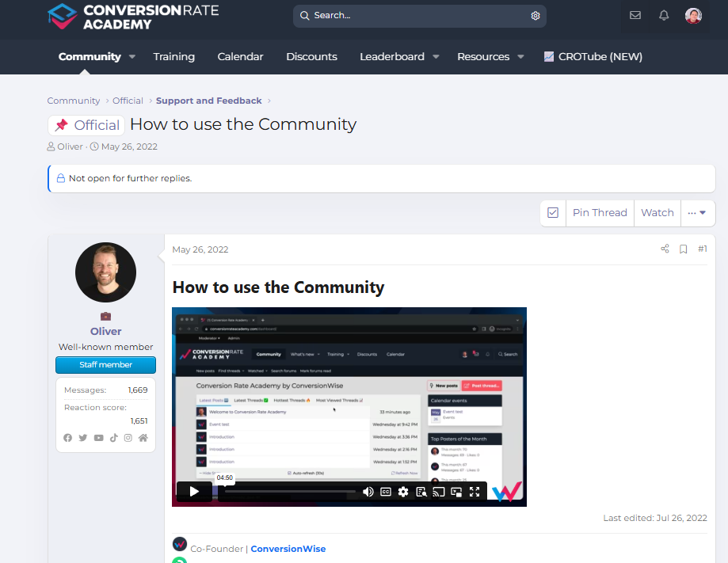Image resolution: width=728 pixels, height=563 pixels.
Task: Play the community tutorial video
Action: pyautogui.click(x=194, y=492)
